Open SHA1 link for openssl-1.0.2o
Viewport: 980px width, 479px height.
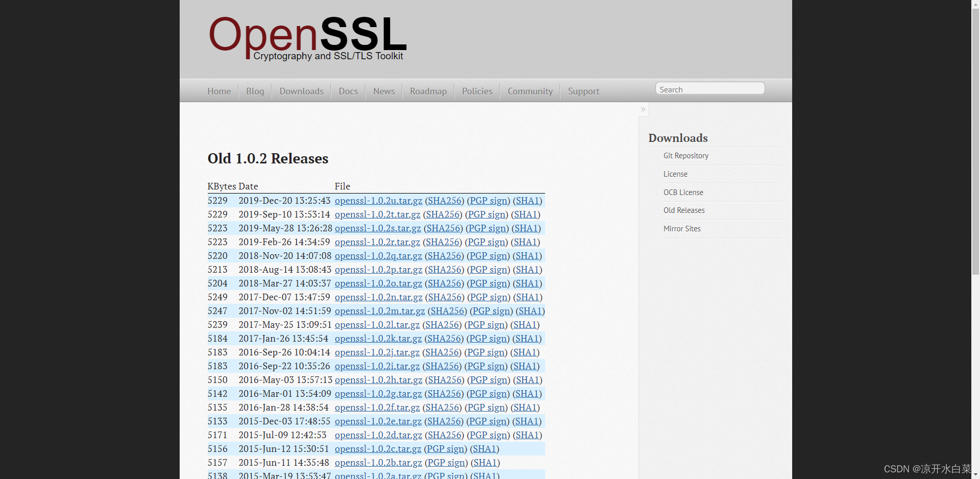click(x=527, y=283)
